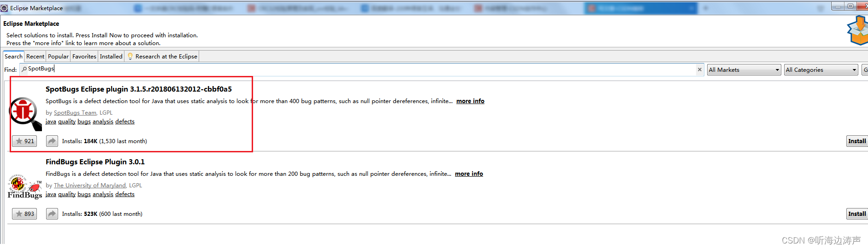Click FindBugs 'defects' tag
Image resolution: width=868 pixels, height=249 pixels.
click(125, 194)
